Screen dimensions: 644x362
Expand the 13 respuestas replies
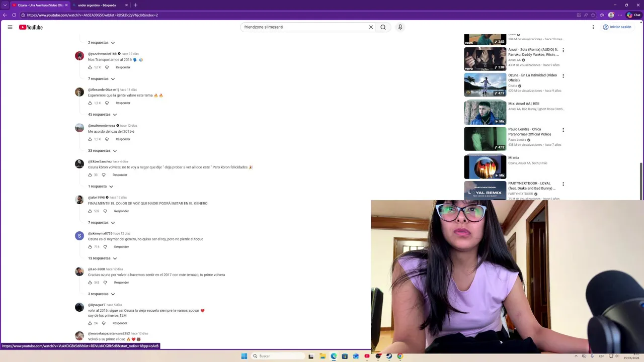tap(102, 258)
